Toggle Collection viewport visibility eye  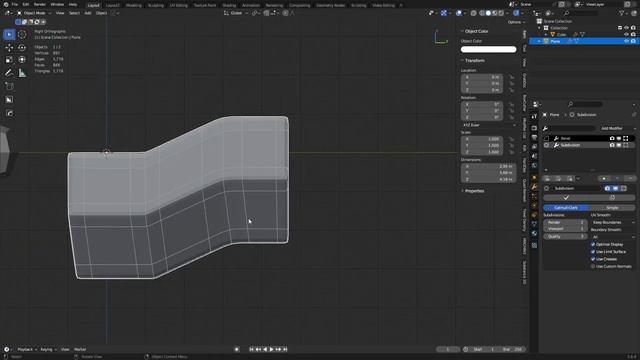(x=627, y=28)
